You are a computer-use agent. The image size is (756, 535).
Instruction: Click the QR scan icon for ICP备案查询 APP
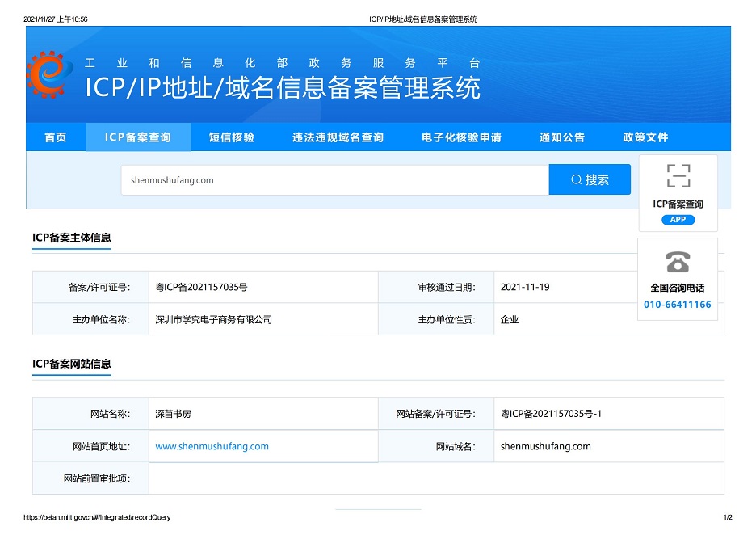678,175
